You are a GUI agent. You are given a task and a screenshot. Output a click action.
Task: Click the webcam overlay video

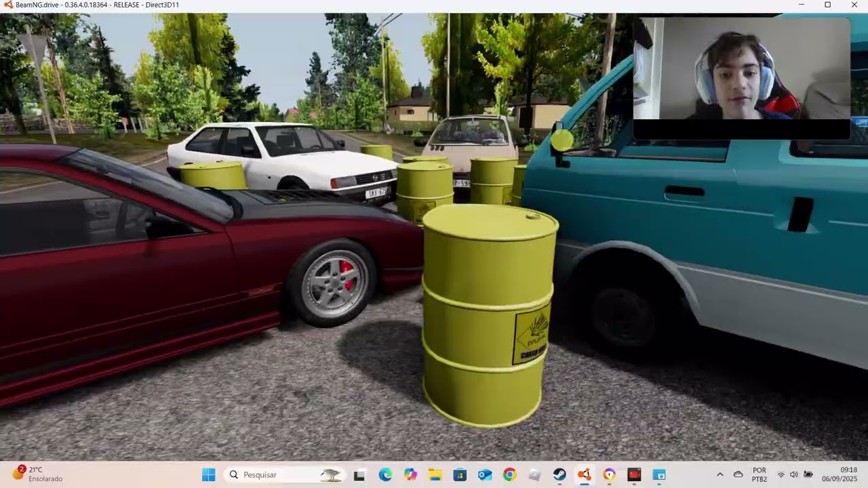pos(741,78)
